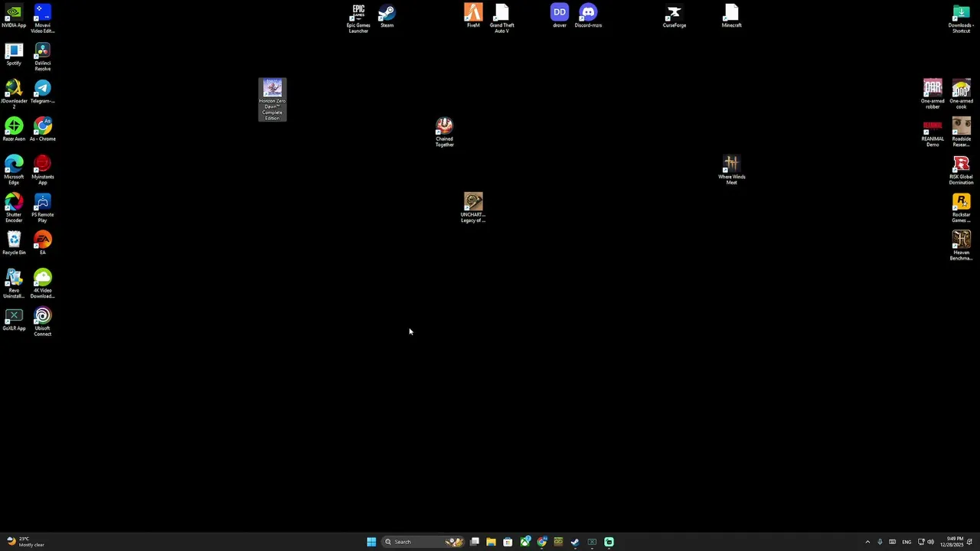Select the Ubisoft Connect shortcut
Image resolution: width=980 pixels, height=551 pixels.
click(42, 322)
